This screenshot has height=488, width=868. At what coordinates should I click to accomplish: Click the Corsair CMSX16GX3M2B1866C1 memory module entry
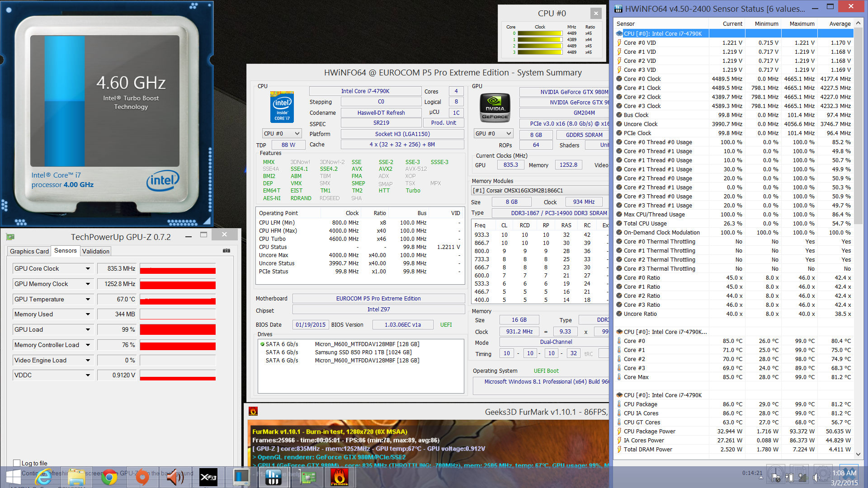pyautogui.click(x=540, y=191)
